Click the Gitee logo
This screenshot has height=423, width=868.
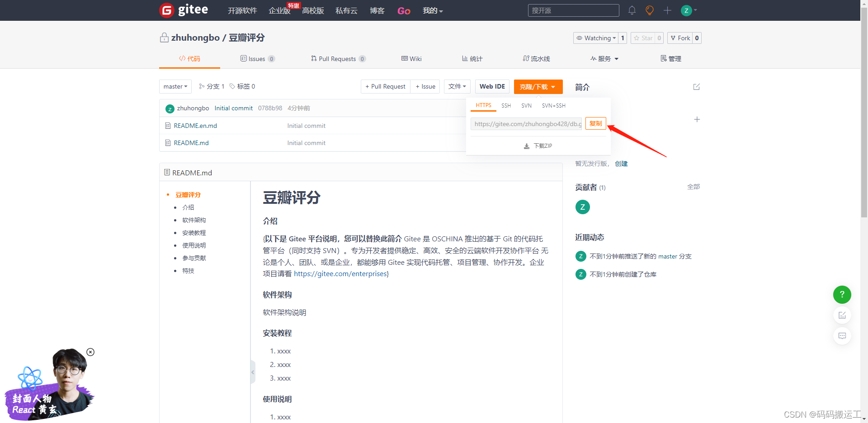pyautogui.click(x=184, y=10)
